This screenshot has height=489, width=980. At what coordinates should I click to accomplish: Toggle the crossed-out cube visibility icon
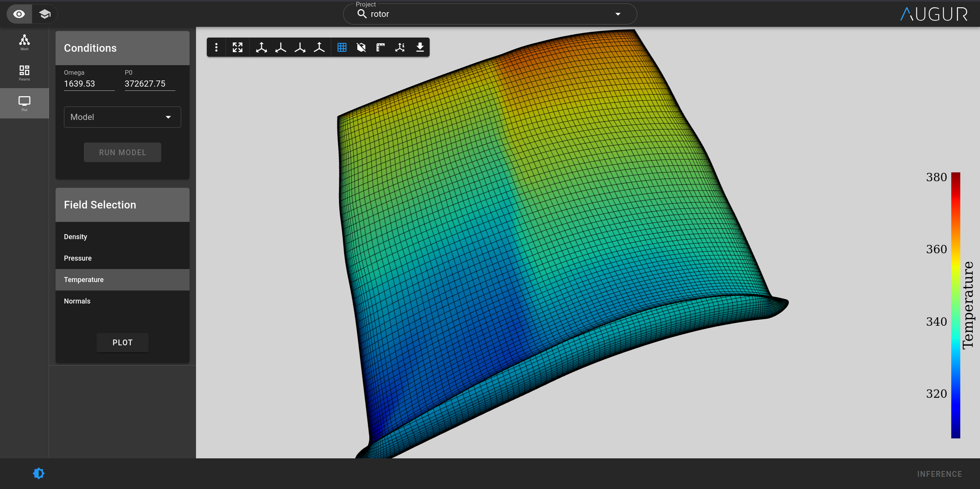(361, 47)
